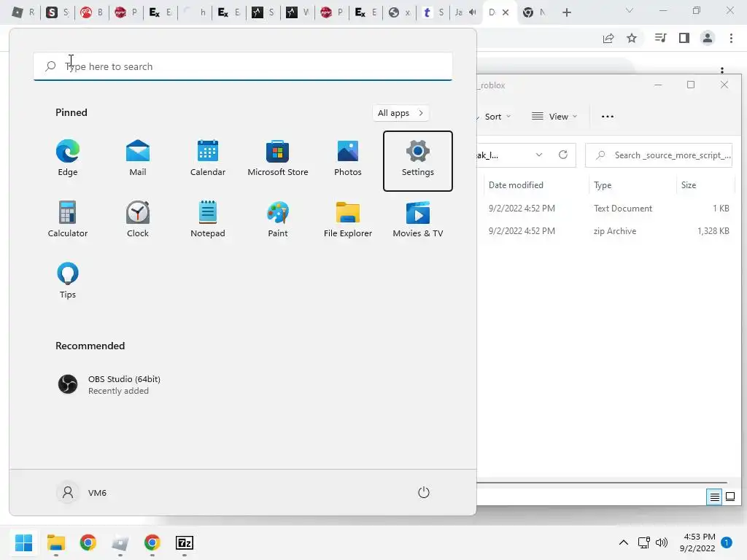Mute the tab playing audio labeled Ja
747x560 pixels.
472,12
